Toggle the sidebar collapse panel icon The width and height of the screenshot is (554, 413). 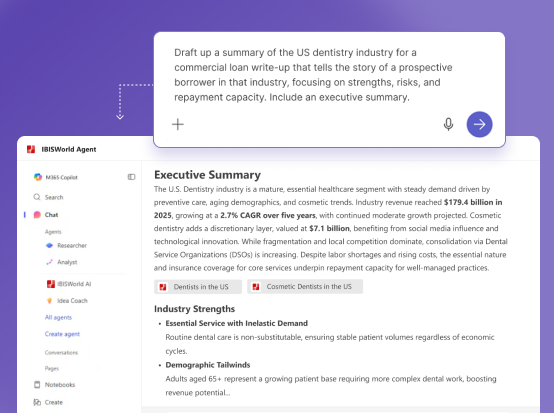coord(131,177)
